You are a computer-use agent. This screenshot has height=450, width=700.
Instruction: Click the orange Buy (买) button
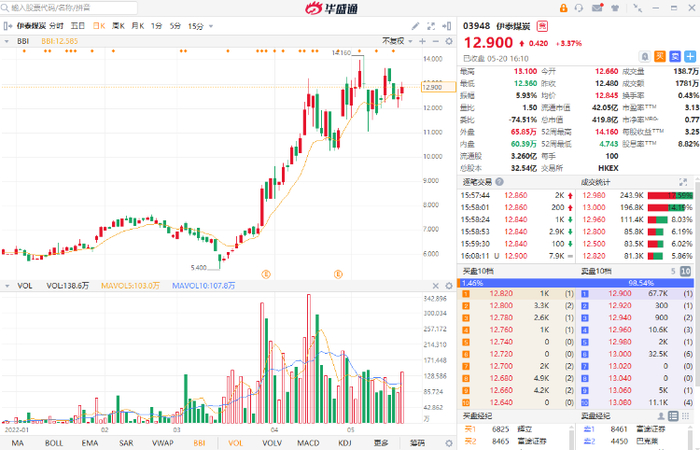click(660, 56)
